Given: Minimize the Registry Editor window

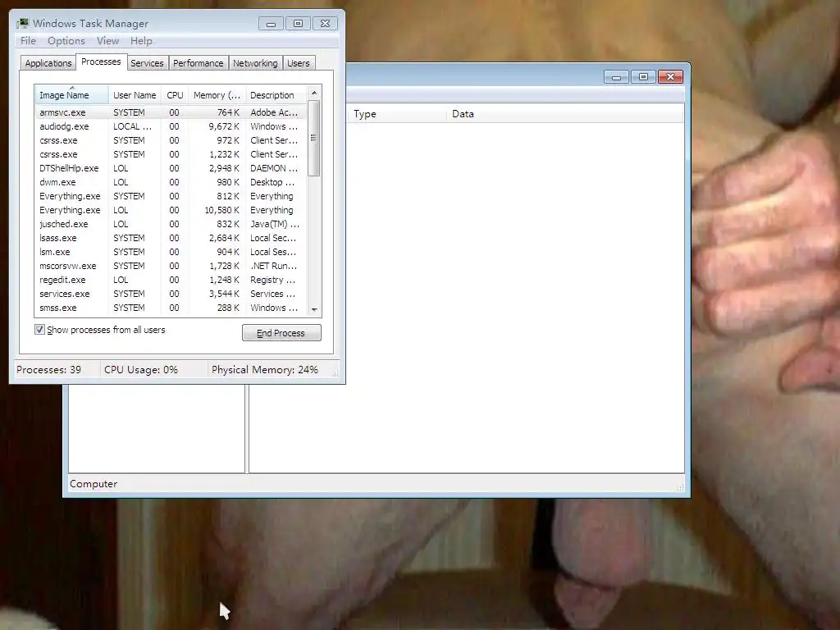Looking at the screenshot, I should tap(617, 77).
